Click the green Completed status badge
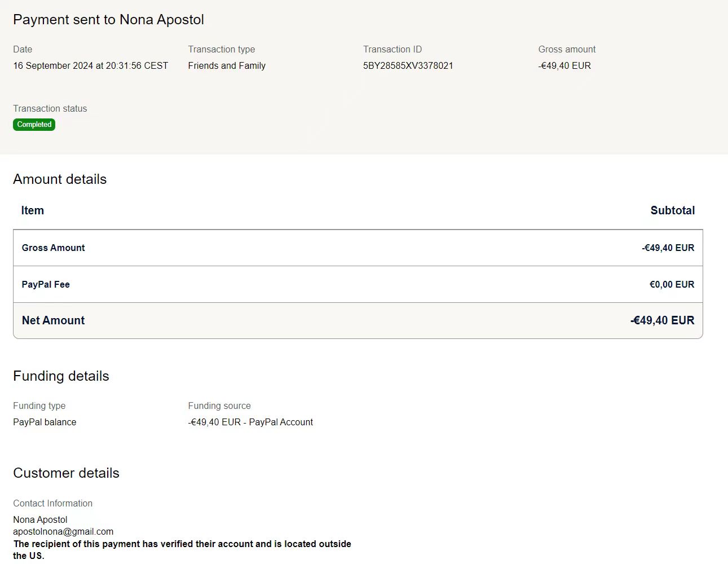Screen dimensions: 728x564 tap(34, 125)
